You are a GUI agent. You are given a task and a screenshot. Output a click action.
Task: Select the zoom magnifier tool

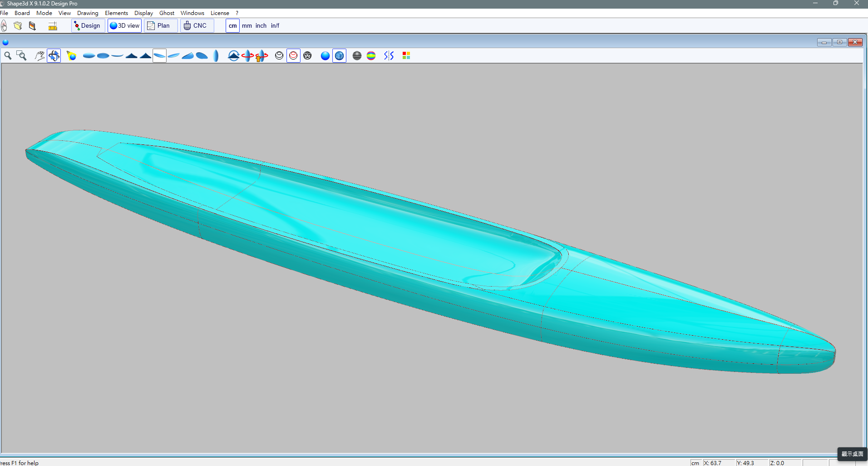pos(8,55)
